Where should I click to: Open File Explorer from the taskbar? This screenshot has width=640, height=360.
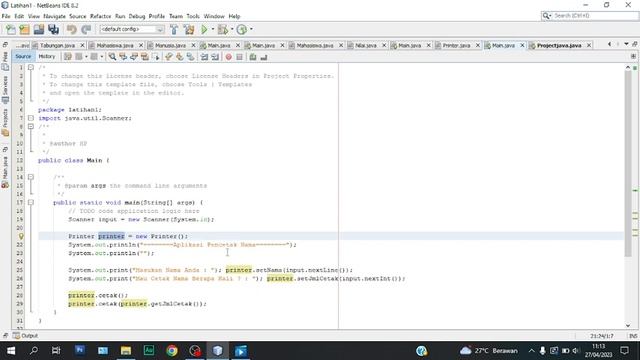click(x=126, y=351)
